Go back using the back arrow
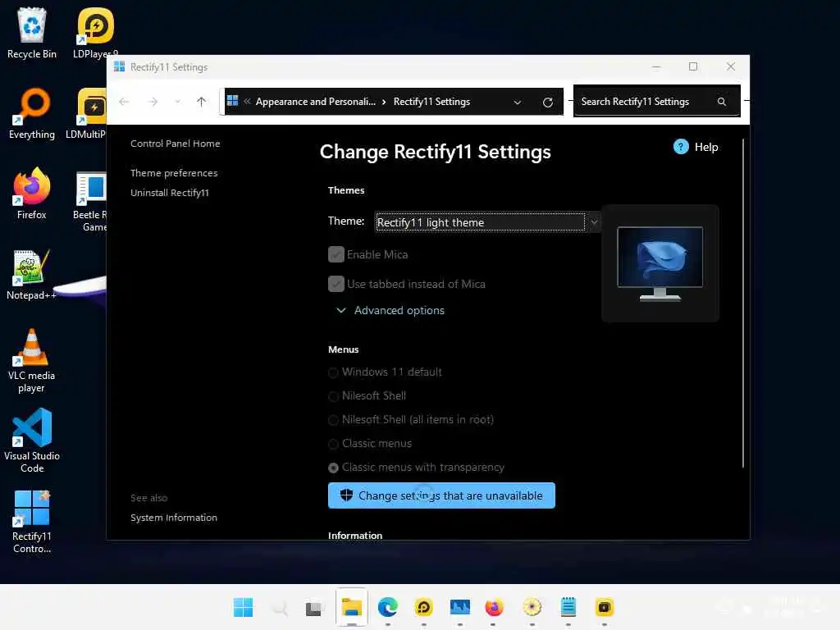Image resolution: width=840 pixels, height=630 pixels. click(x=125, y=102)
